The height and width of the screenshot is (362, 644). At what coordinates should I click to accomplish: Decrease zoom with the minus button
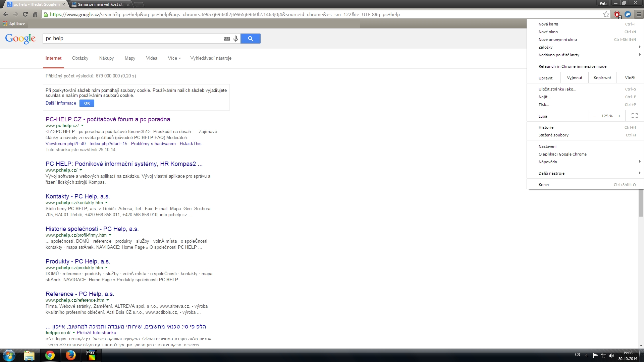pyautogui.click(x=595, y=116)
